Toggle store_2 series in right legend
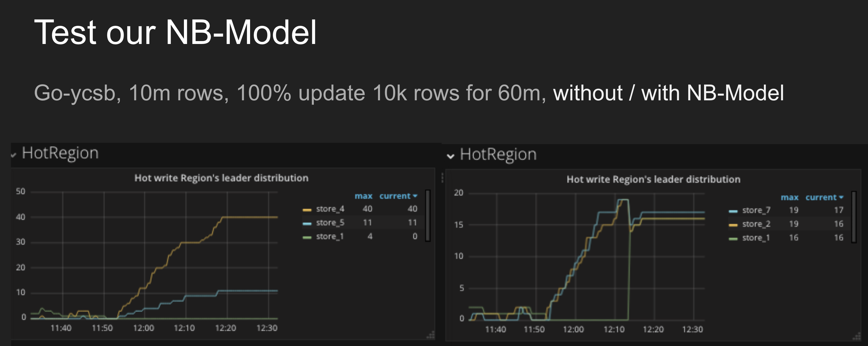The width and height of the screenshot is (868, 346). tap(756, 224)
